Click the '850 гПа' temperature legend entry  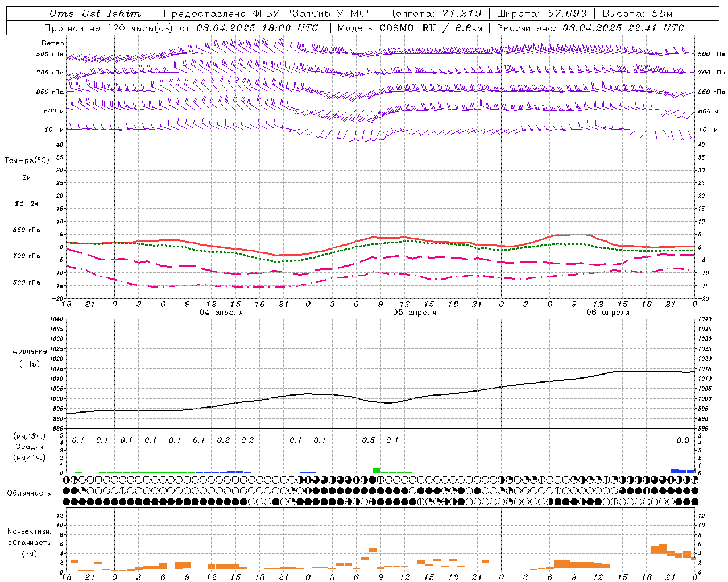coord(27,230)
